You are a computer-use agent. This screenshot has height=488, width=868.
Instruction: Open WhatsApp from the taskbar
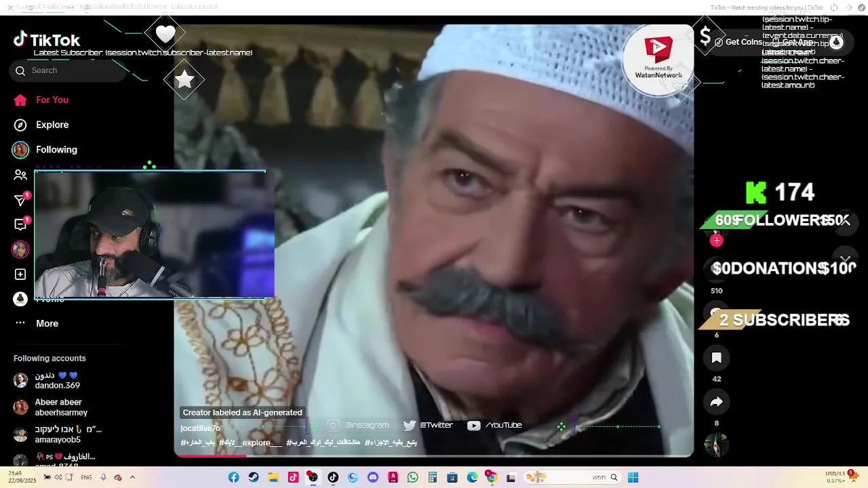(413, 477)
